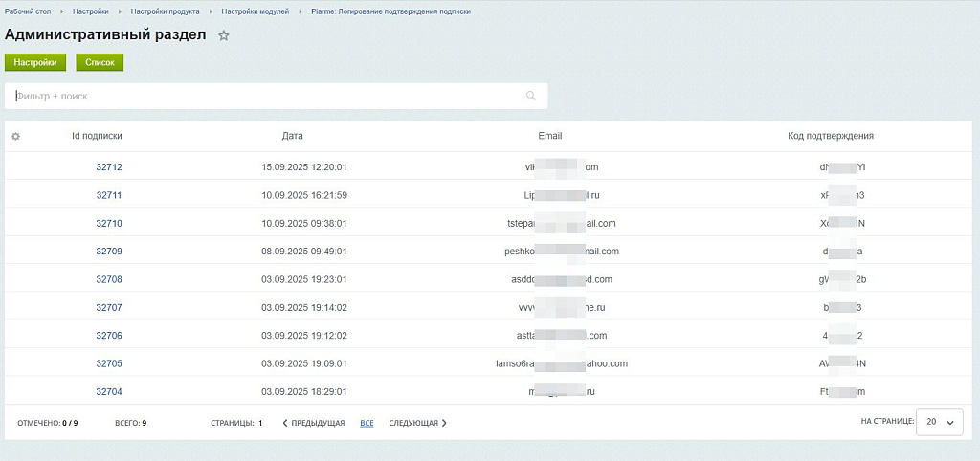Click the search magnifier icon in filter
Image resolution: width=980 pixels, height=461 pixels.
(x=531, y=96)
